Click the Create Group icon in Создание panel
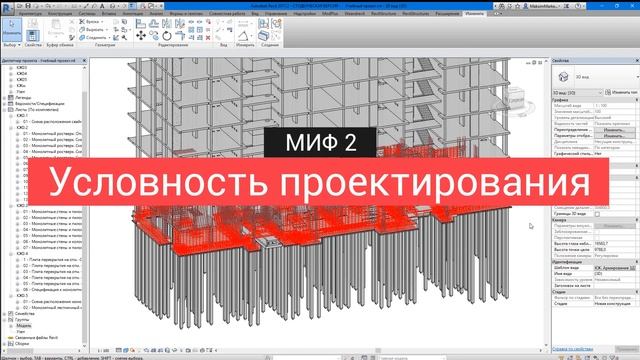The width and height of the screenshot is (640, 360). point(276,23)
